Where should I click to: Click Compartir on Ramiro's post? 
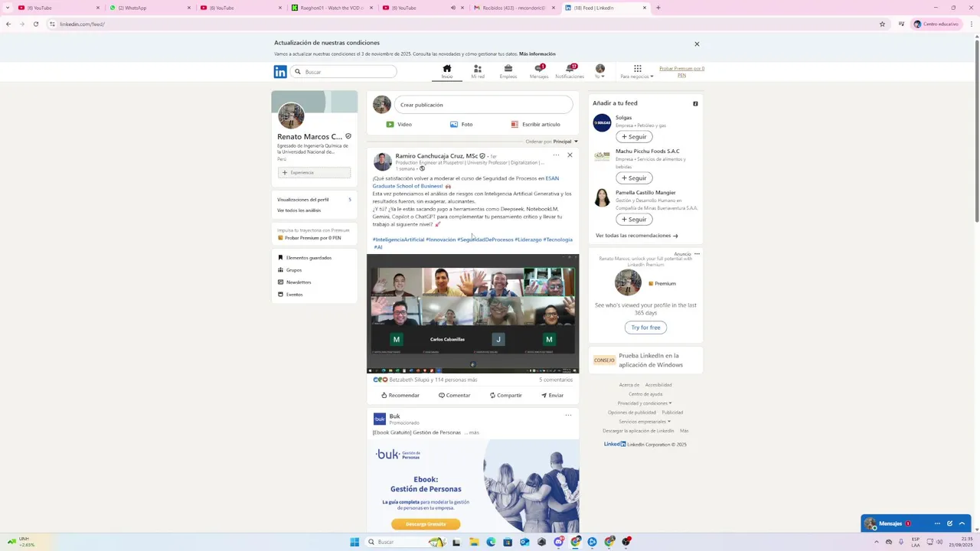click(505, 395)
